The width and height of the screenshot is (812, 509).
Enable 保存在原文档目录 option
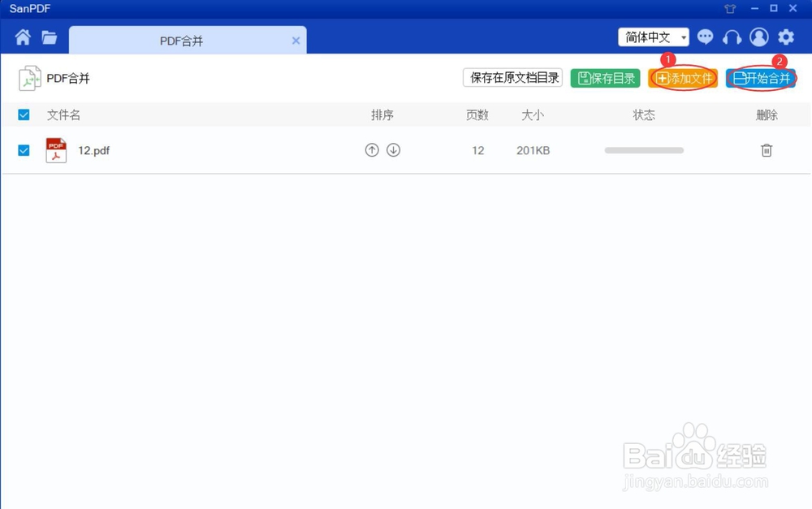point(512,77)
